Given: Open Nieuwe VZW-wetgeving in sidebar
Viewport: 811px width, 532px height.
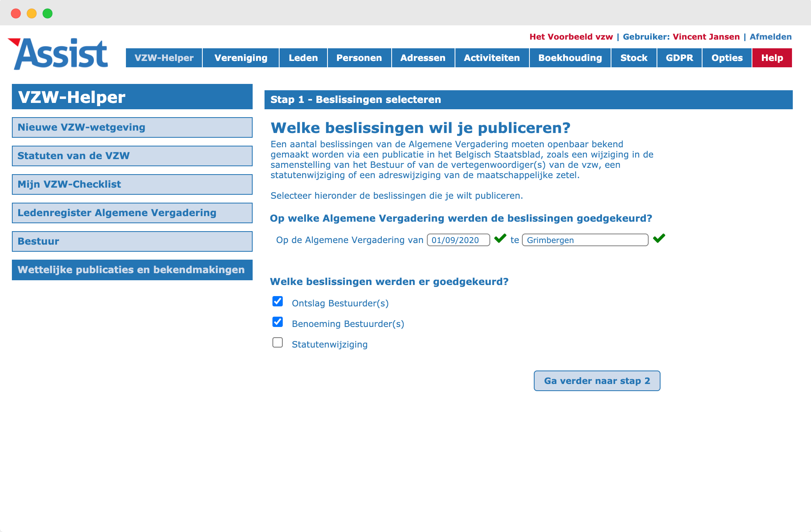Looking at the screenshot, I should click(132, 127).
